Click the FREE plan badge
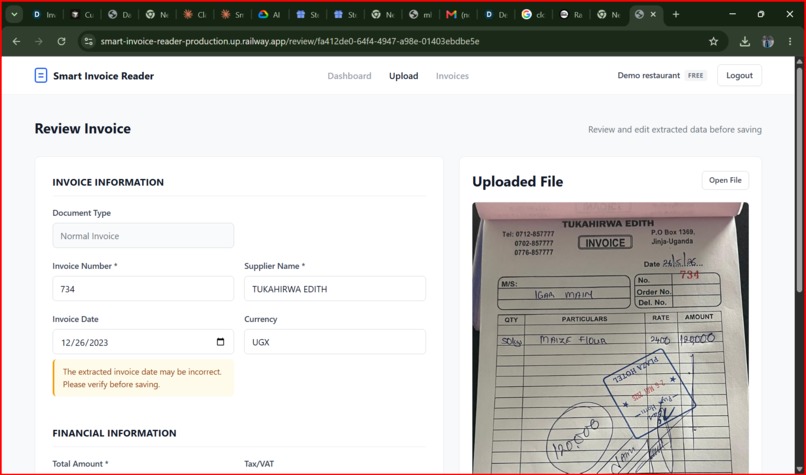806x475 pixels. (695, 76)
